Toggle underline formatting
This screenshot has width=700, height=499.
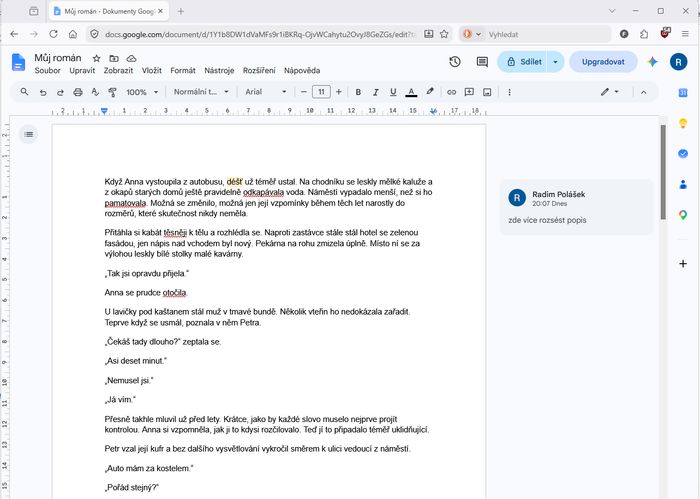[393, 92]
